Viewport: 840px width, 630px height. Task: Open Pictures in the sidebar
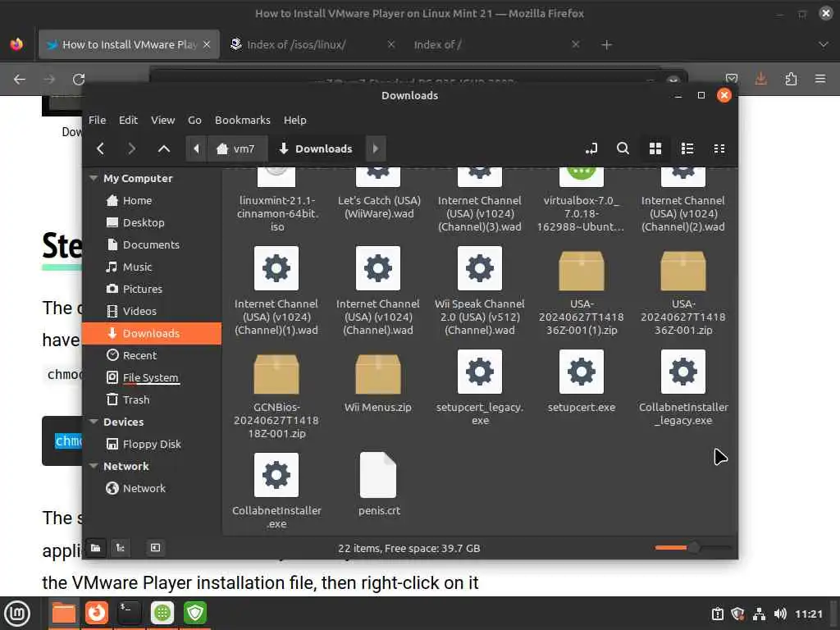tap(152, 289)
